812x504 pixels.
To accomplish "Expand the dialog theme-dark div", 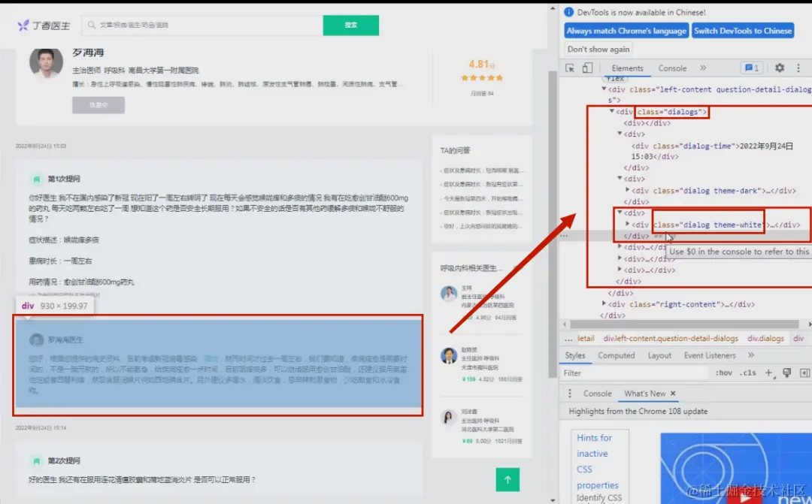I will click(627, 190).
